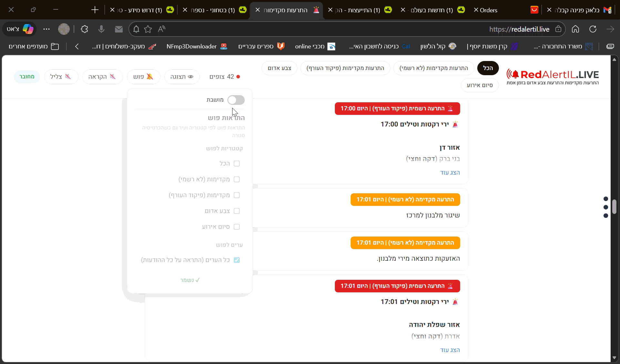Click the scroll down arrow at page bottom
The image size is (620, 364).
coord(615,358)
